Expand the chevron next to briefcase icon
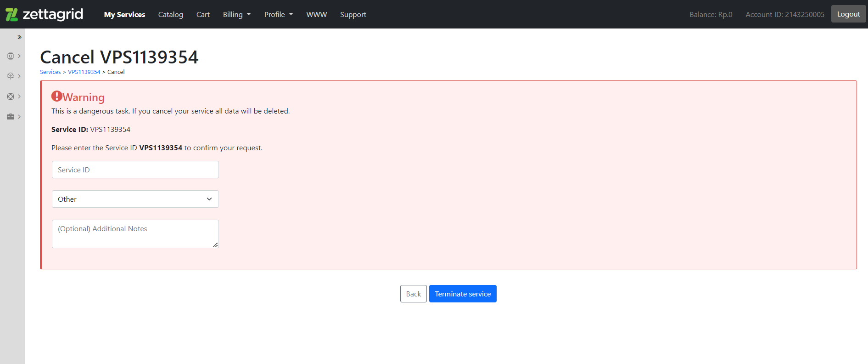 [x=19, y=117]
